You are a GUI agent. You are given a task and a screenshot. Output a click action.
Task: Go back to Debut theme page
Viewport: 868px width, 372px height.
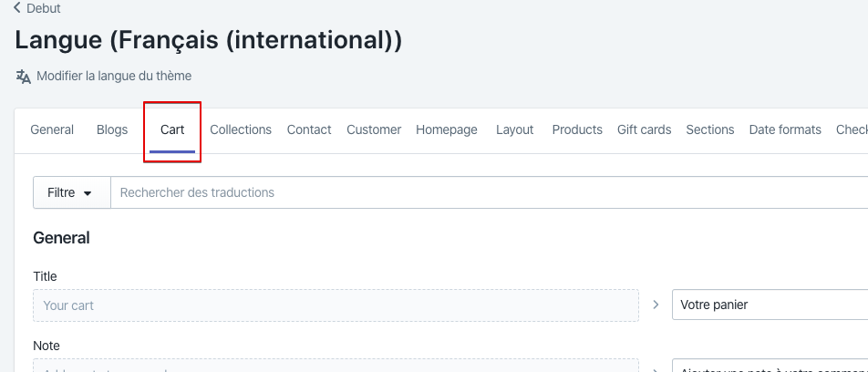click(x=37, y=8)
